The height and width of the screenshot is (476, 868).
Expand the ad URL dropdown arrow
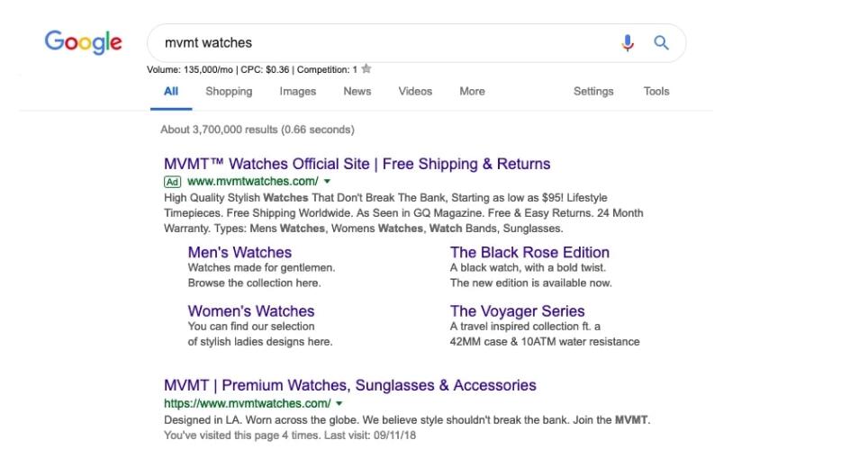click(x=327, y=181)
